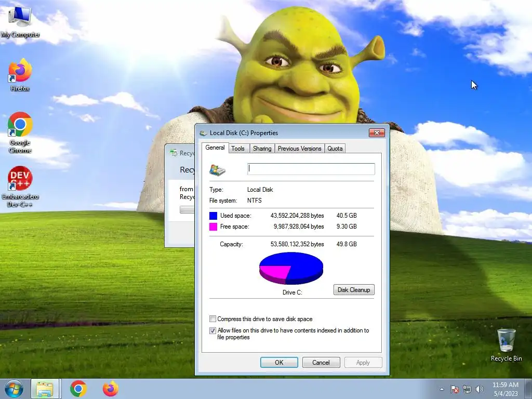This screenshot has width=532, height=399.
Task: Click the progress bar in Recycle window
Action: 187,210
